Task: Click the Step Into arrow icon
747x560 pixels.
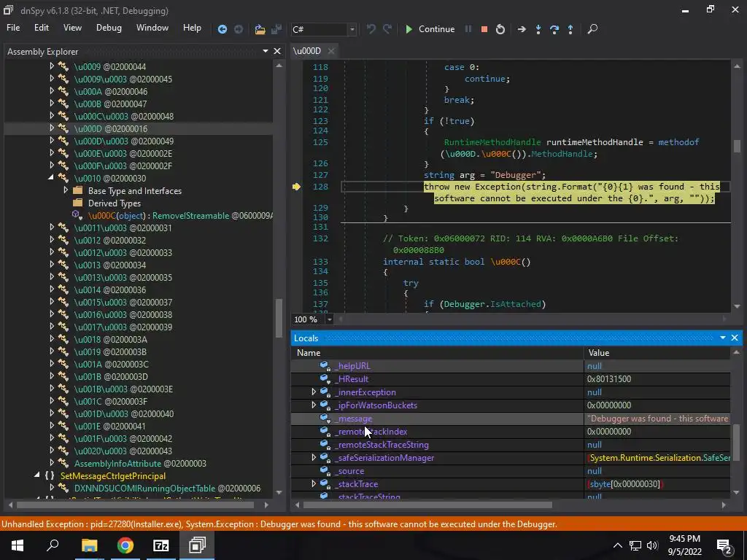Action: pyautogui.click(x=538, y=29)
